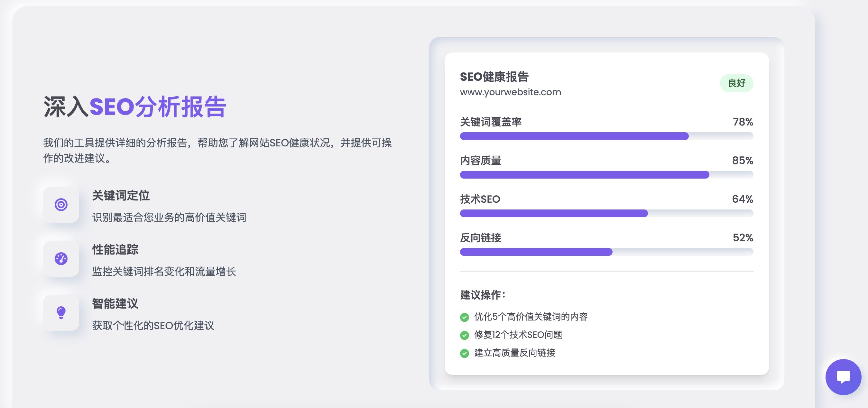
Task: Click the 内容质量 progress bar
Action: [x=606, y=174]
